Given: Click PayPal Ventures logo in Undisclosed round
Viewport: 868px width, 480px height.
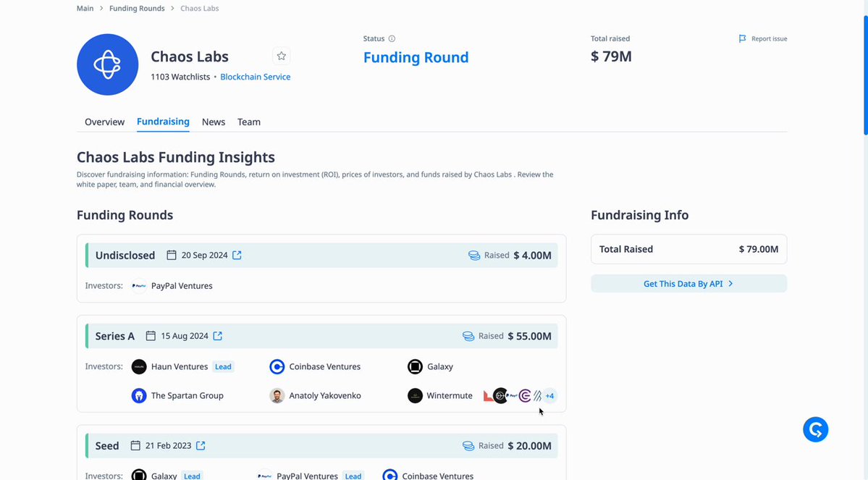Looking at the screenshot, I should pos(139,286).
